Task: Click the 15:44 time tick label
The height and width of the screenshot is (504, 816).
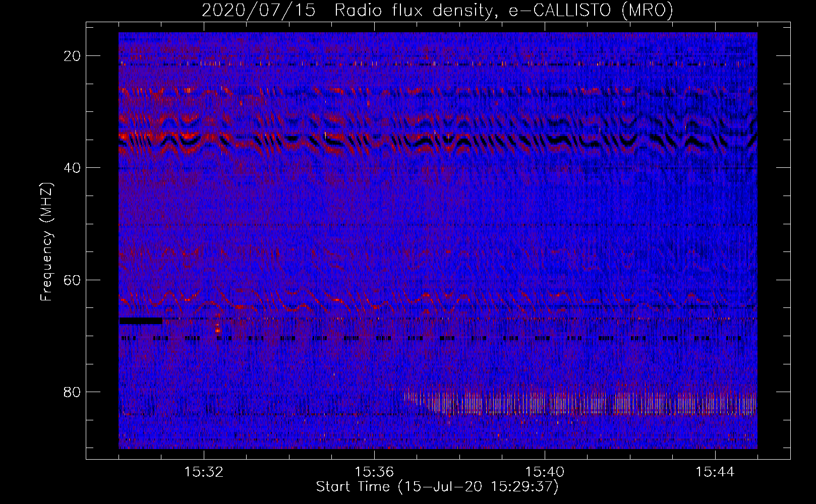Action: (x=715, y=472)
